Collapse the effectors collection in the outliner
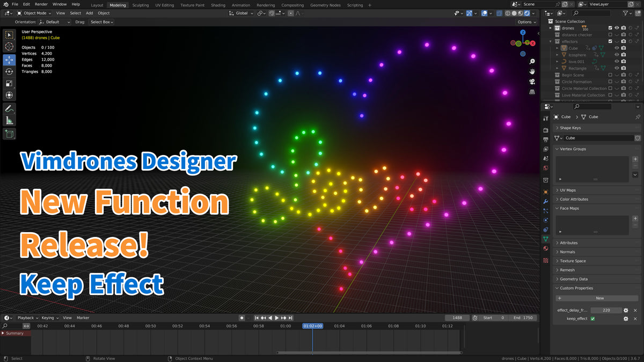 551,41
